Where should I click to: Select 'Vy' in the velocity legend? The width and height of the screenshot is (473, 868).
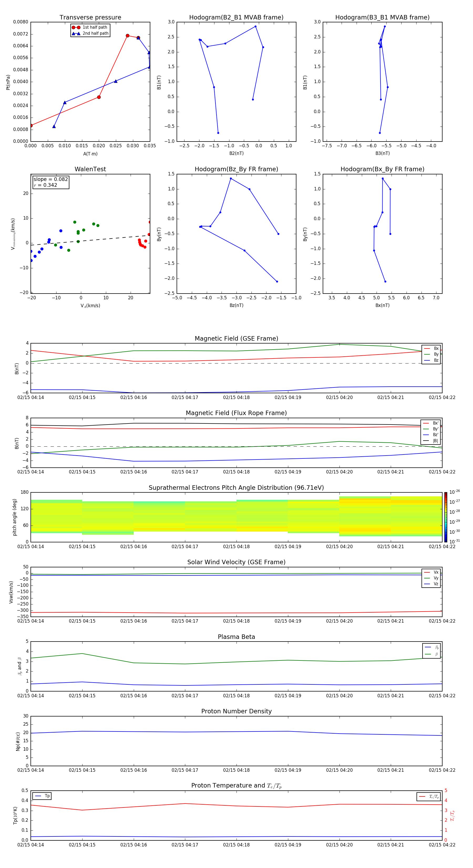click(x=431, y=578)
